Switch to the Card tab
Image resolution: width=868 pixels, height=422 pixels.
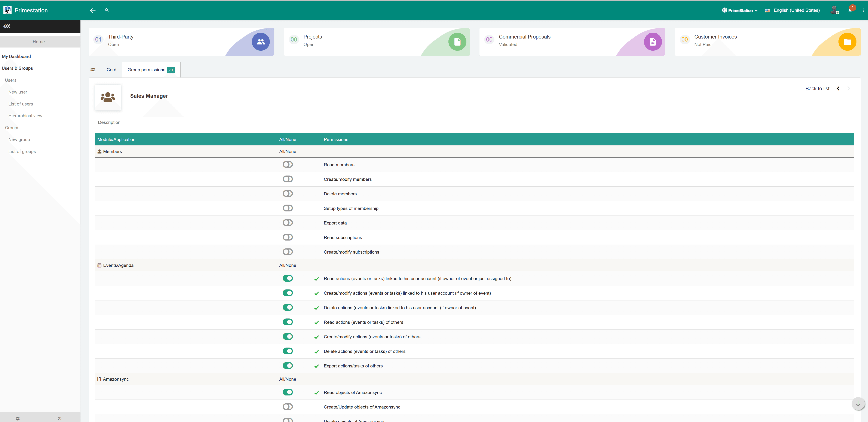pyautogui.click(x=111, y=70)
